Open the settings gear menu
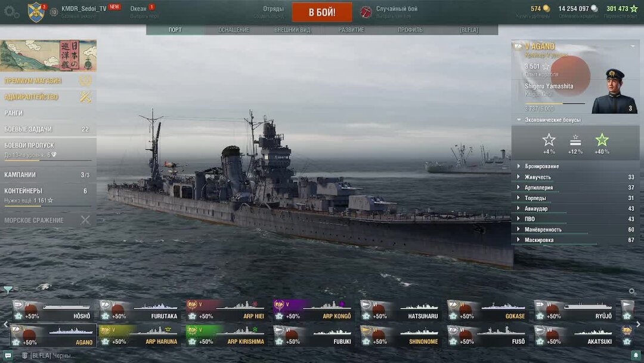 tap(11, 12)
